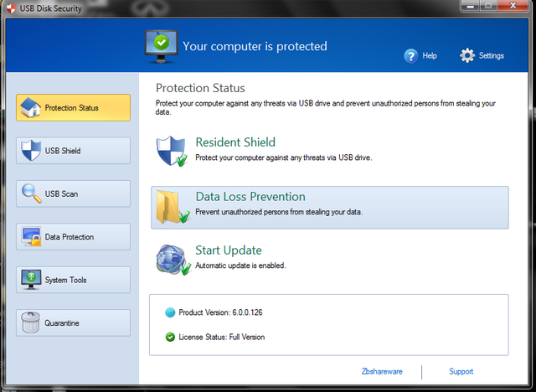Click the 'Your computer is protected' text

tap(255, 46)
